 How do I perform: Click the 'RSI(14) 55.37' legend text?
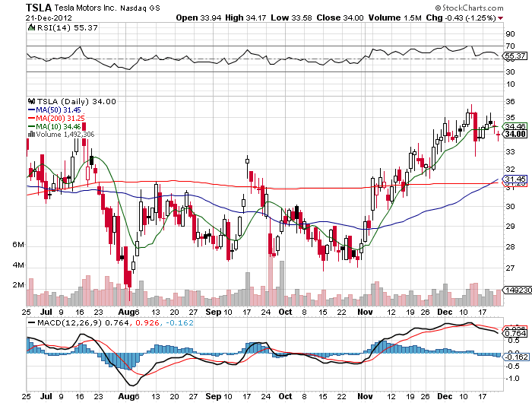tap(67, 28)
